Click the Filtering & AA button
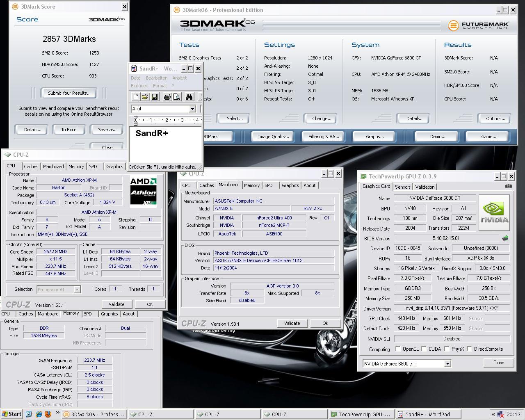The width and height of the screenshot is (525, 420). [324, 137]
